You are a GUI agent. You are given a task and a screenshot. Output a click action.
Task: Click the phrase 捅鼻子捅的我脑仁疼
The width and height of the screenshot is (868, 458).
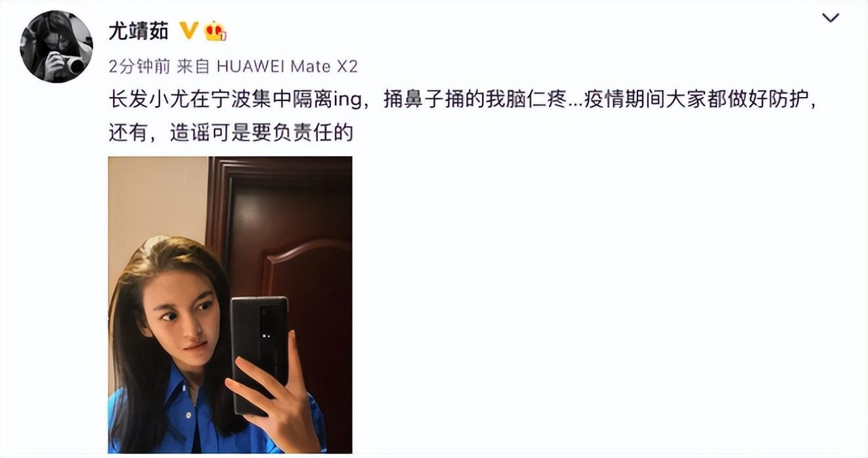point(473,102)
